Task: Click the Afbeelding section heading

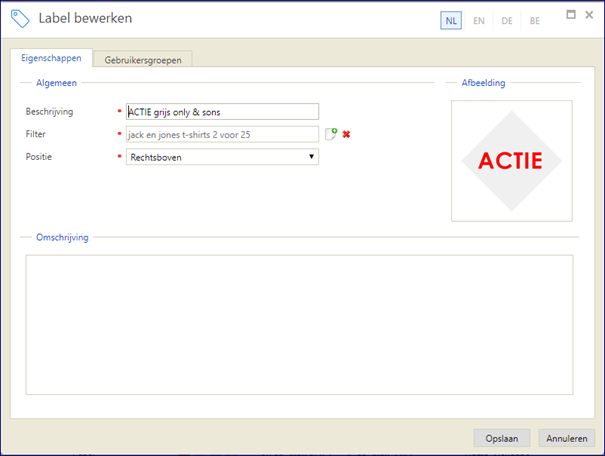Action: [483, 83]
